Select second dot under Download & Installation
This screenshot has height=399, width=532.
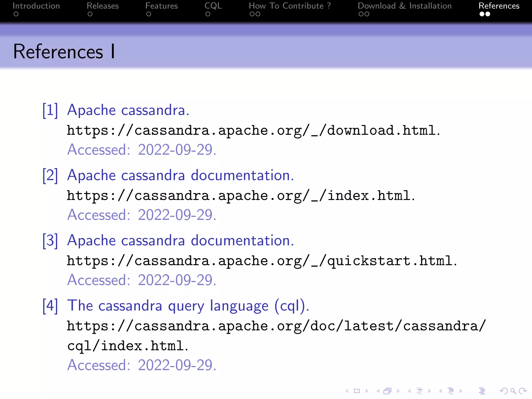click(367, 14)
